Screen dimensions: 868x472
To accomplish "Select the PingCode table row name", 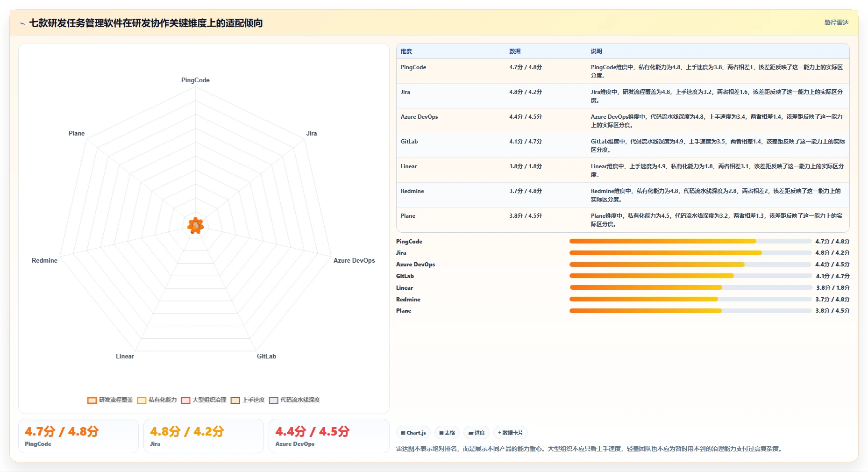I will [413, 67].
